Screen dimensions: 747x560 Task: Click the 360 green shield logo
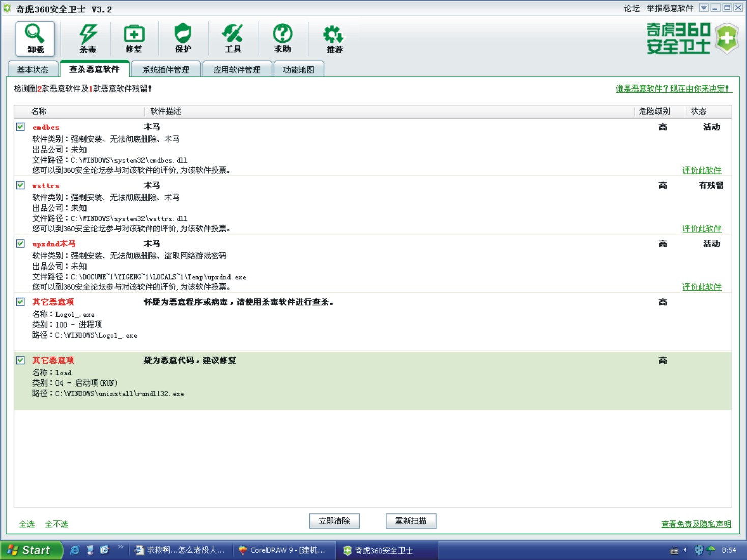pyautogui.click(x=727, y=38)
